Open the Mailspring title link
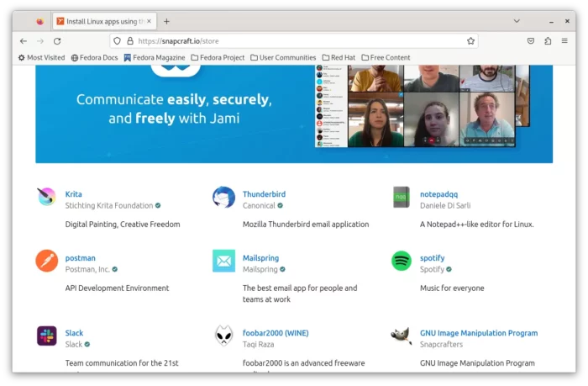588x386 pixels. 260,258
